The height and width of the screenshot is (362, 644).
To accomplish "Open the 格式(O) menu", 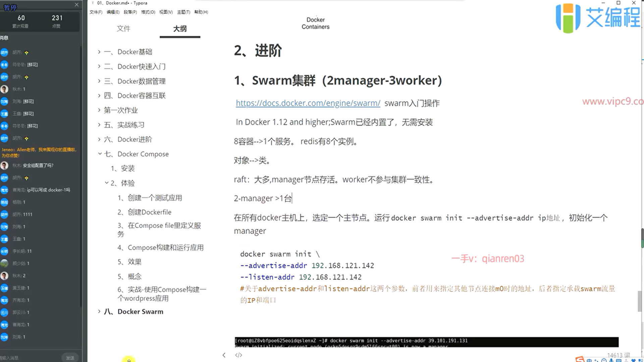I will (148, 12).
